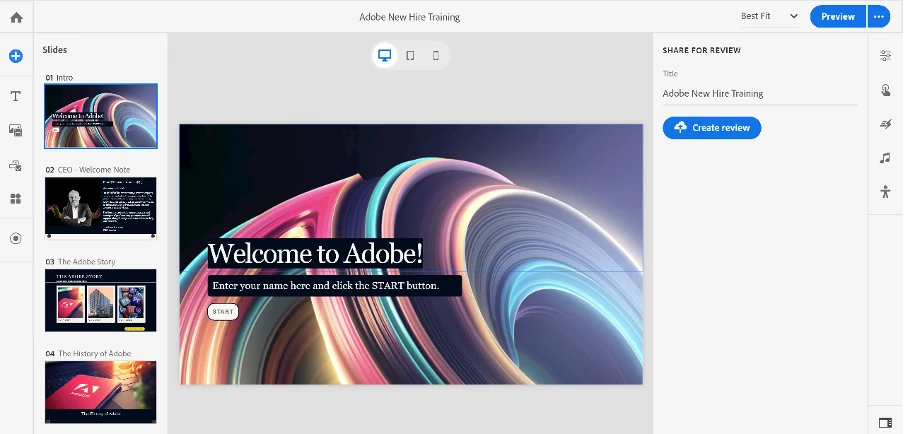Click the name entry text box on slide
The image size is (904, 434).
(334, 286)
